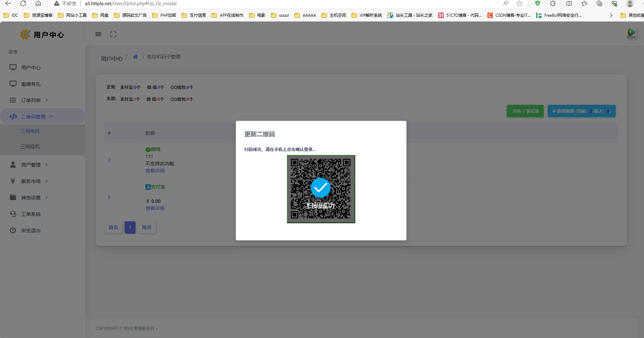
Task: Select the 三网免挂 submenu item
Action: (x=30, y=131)
